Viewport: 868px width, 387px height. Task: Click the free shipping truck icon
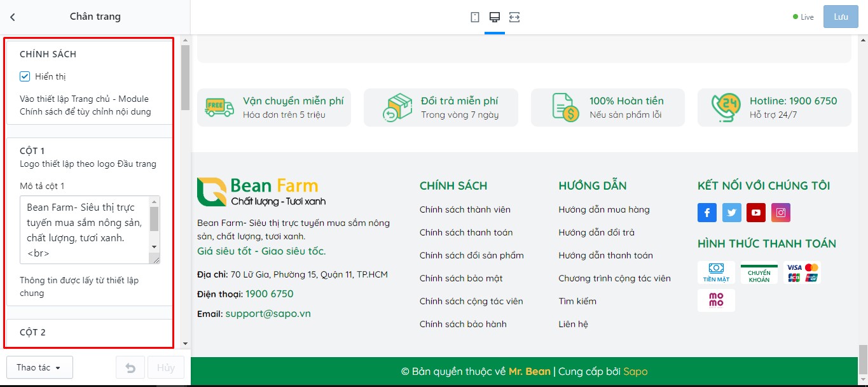pos(219,108)
